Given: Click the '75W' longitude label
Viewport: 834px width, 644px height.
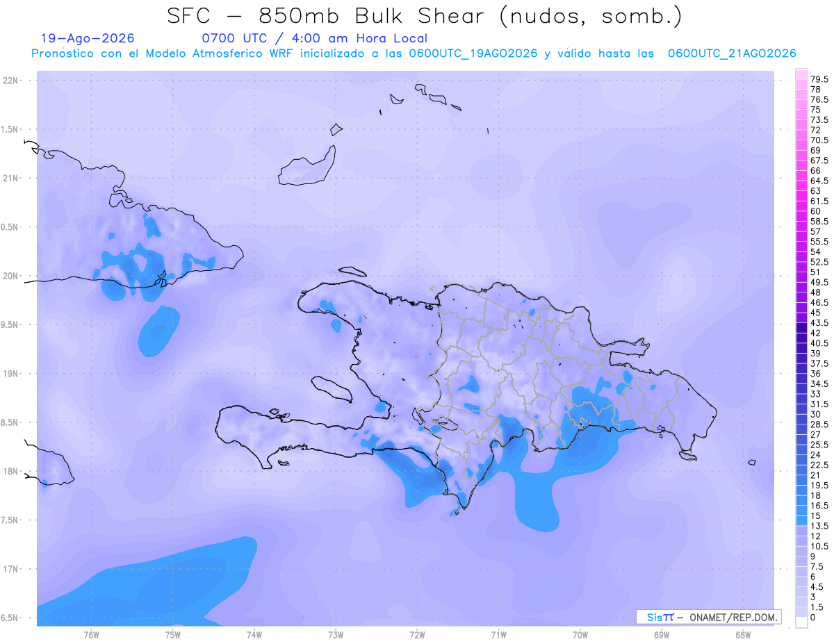Looking at the screenshot, I should pos(172,635).
